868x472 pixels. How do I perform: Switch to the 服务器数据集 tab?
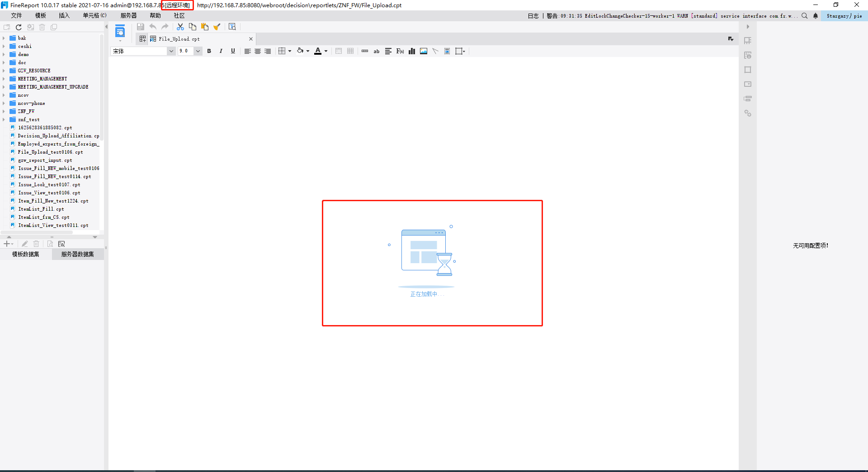[x=78, y=254]
